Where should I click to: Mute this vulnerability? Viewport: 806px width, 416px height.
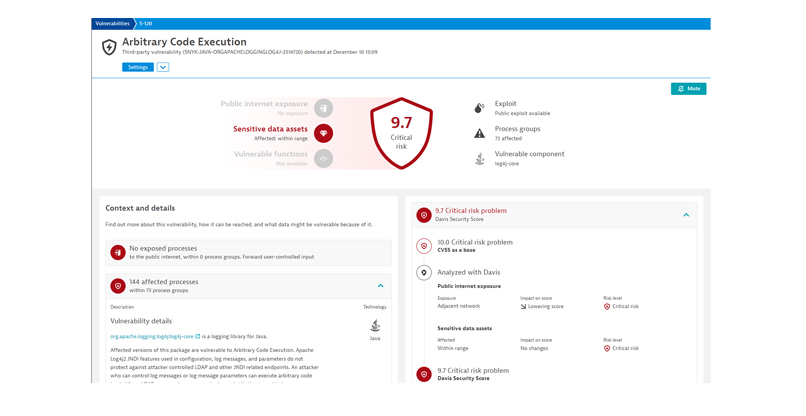(x=688, y=89)
